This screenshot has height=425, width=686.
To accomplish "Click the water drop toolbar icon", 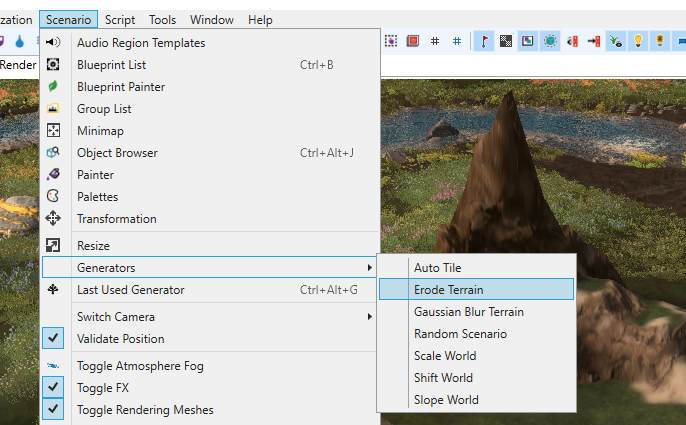I will tap(20, 41).
